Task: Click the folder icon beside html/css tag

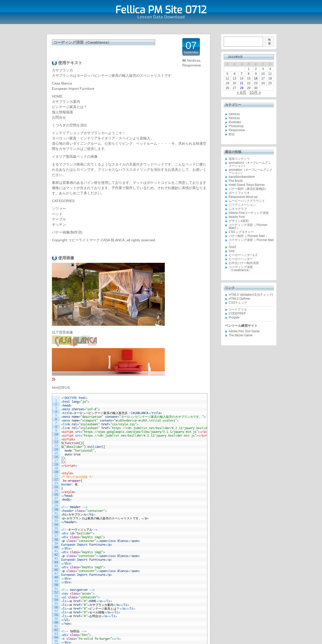Action: (184, 60)
